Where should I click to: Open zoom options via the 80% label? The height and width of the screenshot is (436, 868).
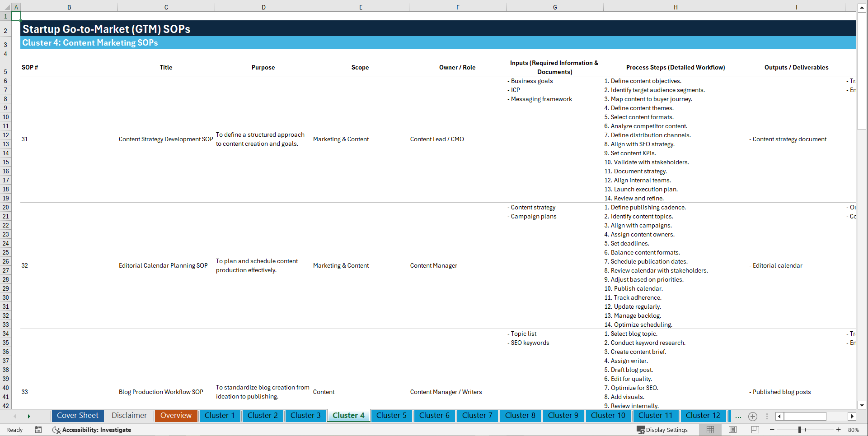[x=853, y=430]
